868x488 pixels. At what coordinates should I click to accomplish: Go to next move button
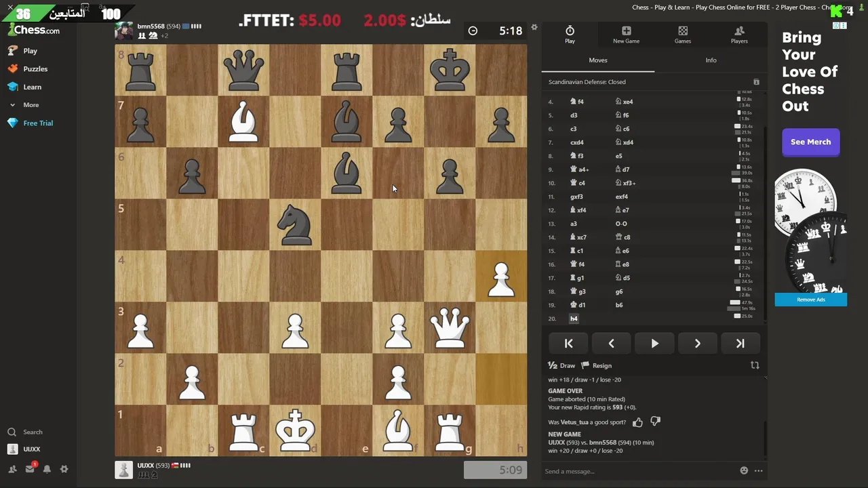pyautogui.click(x=697, y=344)
